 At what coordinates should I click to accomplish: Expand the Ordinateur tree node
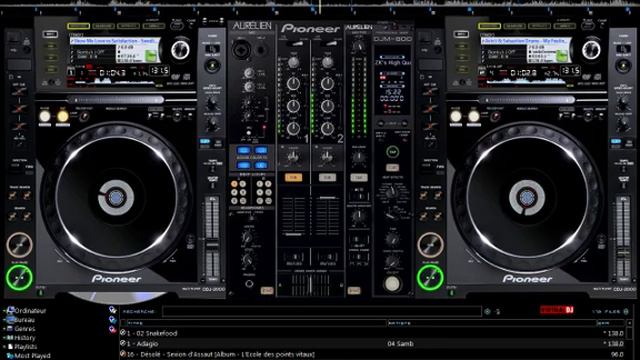click(x=4, y=311)
